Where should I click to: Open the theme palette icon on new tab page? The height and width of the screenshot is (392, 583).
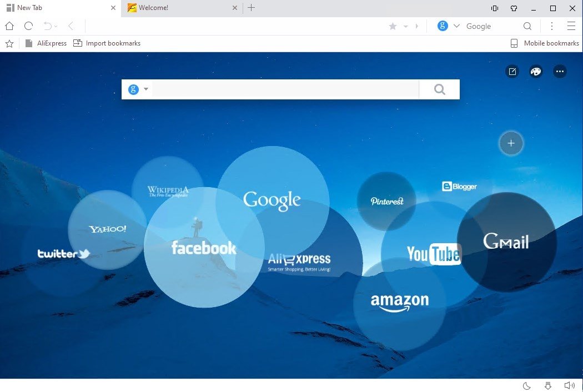coord(535,71)
